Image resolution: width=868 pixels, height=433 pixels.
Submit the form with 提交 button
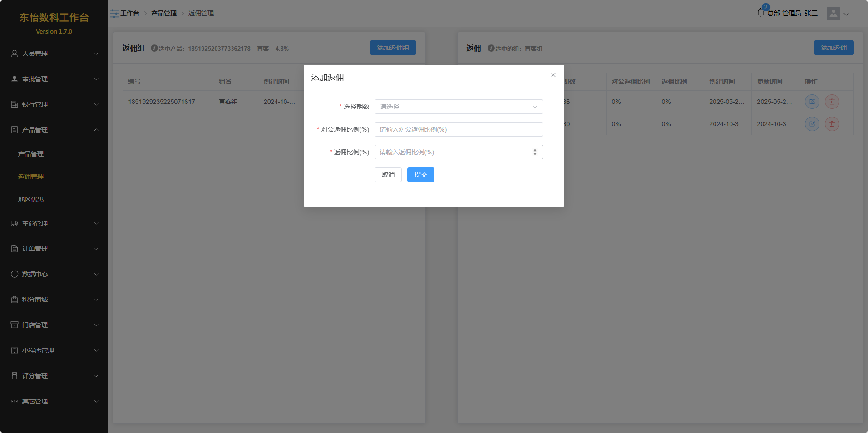420,175
